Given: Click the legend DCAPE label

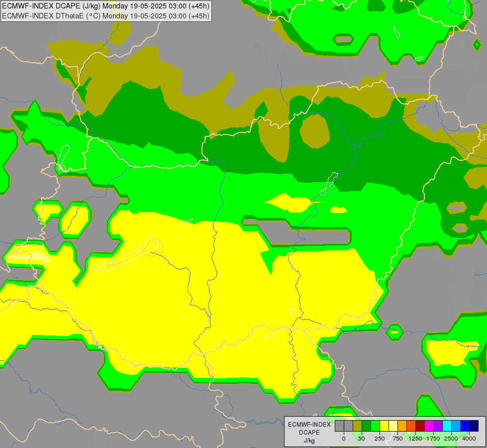Looking at the screenshot, I should point(309,433).
